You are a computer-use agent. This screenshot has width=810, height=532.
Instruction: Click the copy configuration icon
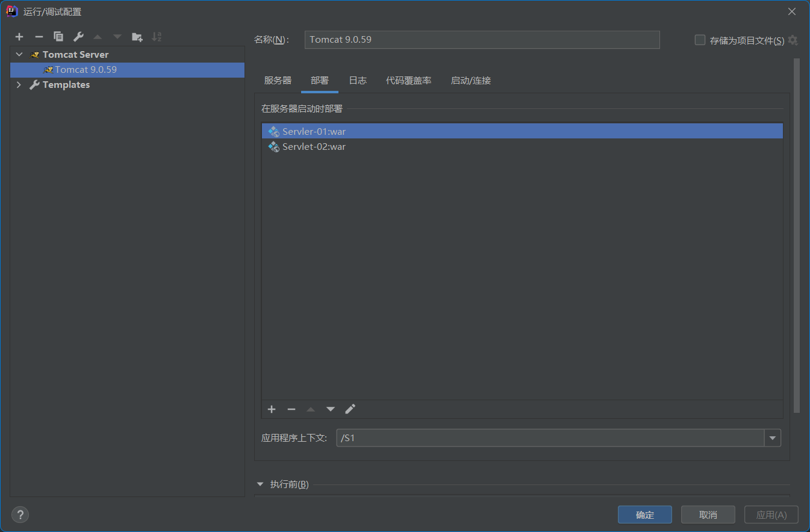58,37
